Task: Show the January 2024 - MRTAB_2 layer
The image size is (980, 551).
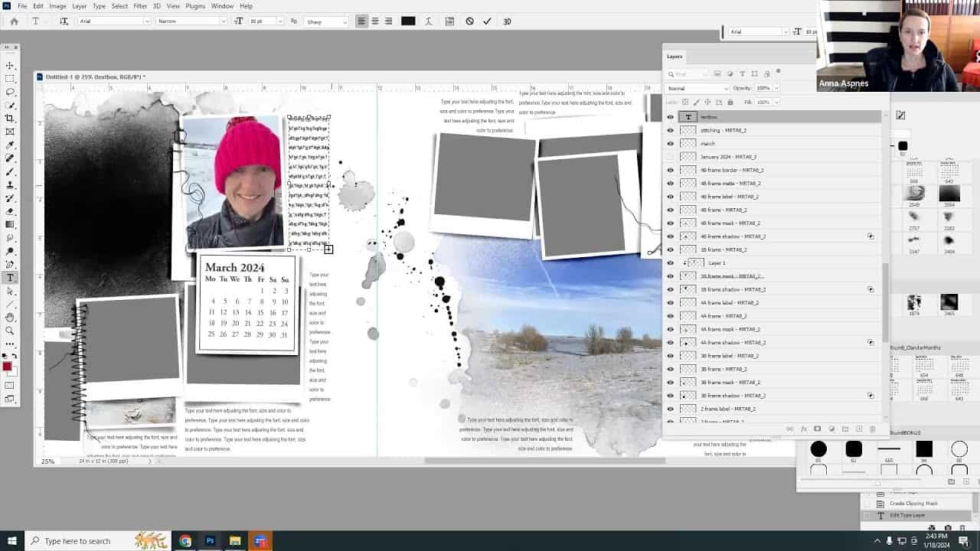Action: coord(670,157)
